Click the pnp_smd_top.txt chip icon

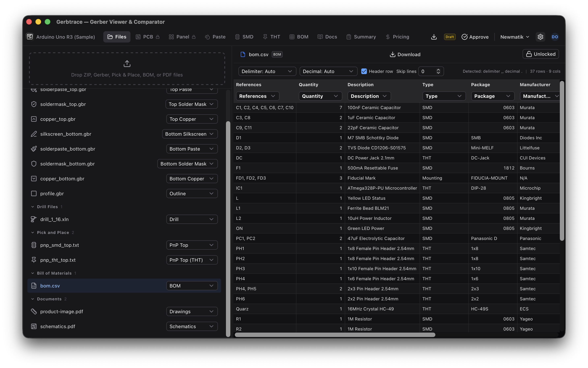(x=34, y=245)
